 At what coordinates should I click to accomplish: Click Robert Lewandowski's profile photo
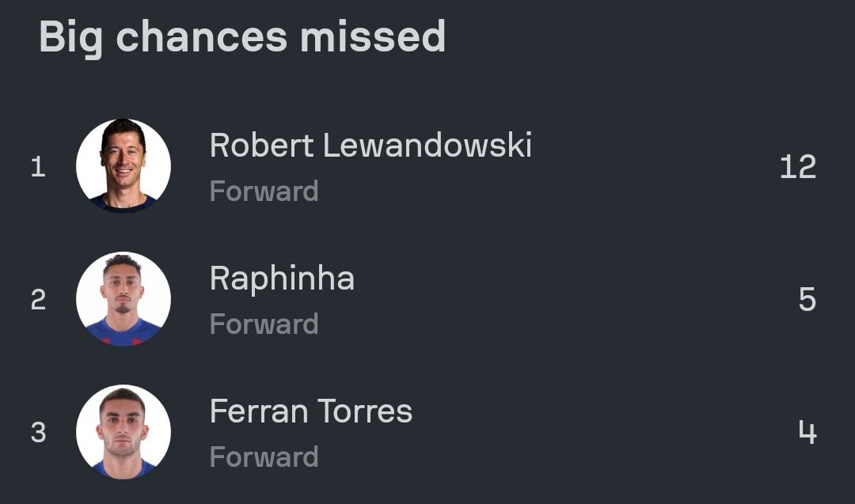tap(123, 166)
